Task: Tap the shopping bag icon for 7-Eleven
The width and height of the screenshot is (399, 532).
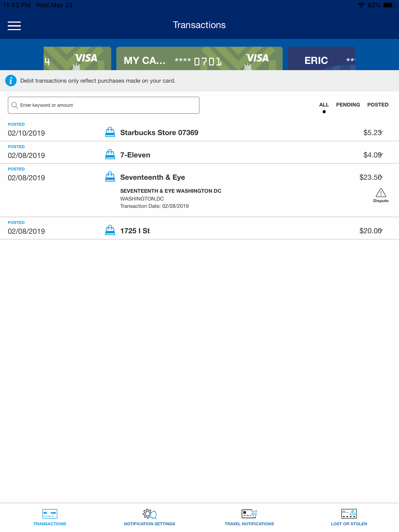Action: [110, 154]
